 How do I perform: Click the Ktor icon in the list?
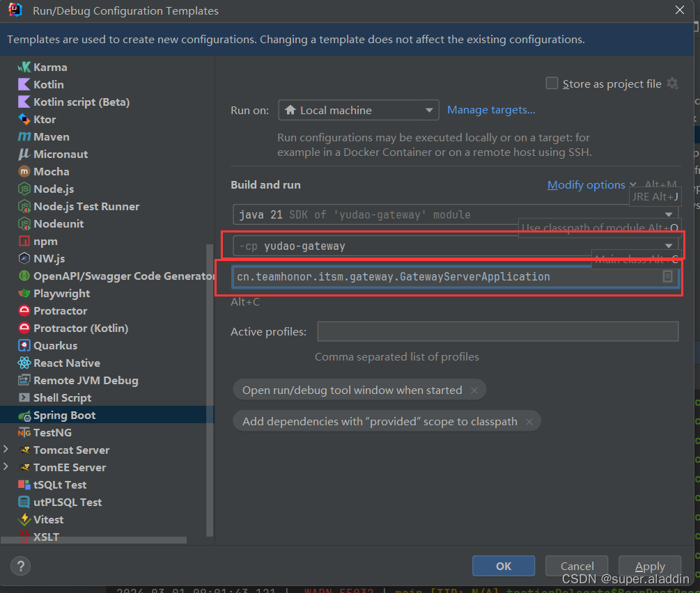(x=24, y=119)
